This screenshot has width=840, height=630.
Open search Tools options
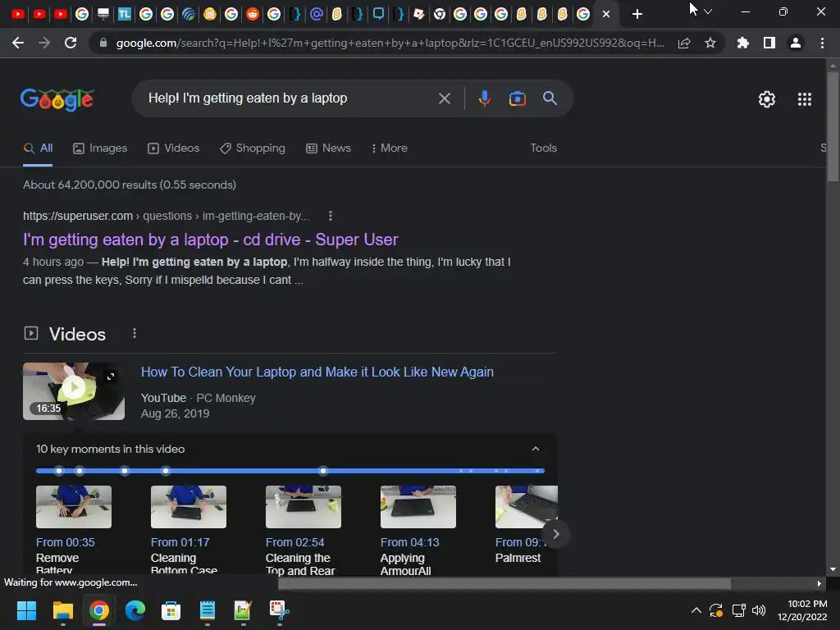click(543, 148)
